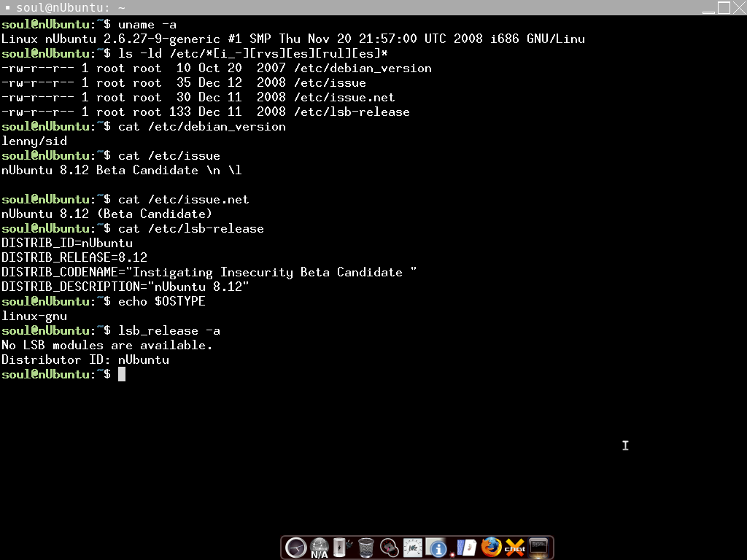Image resolution: width=747 pixels, height=560 pixels.
Task: Maximize the soul@nUbuntu terminal window
Action: (x=724, y=7)
